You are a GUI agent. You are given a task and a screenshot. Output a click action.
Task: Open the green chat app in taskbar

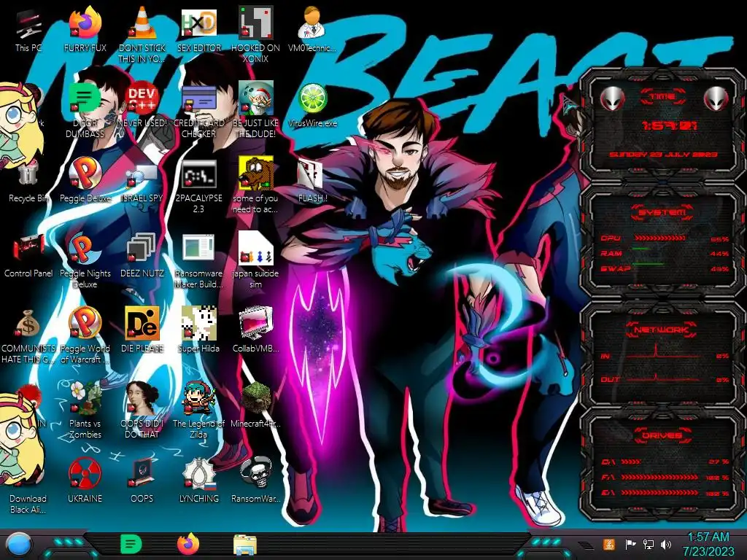pos(131,544)
